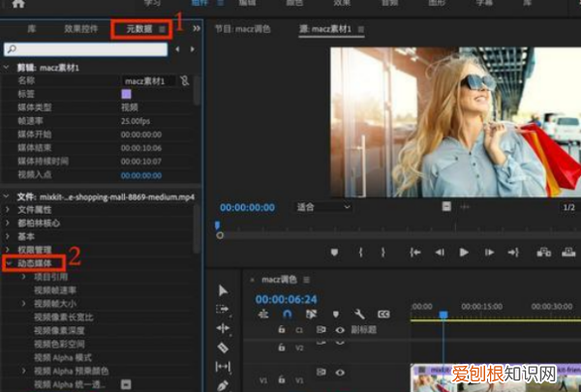Screen dimensions: 581x392
Task: Click the purple label color swatch
Action: [x=126, y=94]
